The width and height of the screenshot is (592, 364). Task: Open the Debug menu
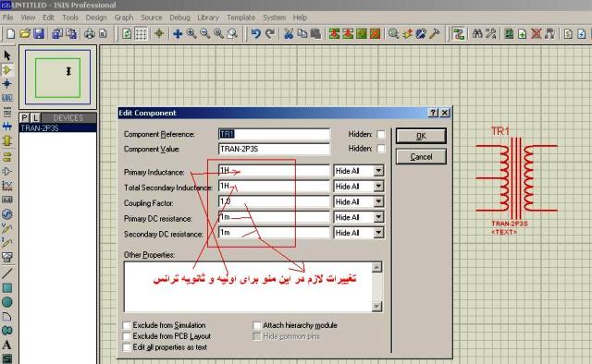179,18
